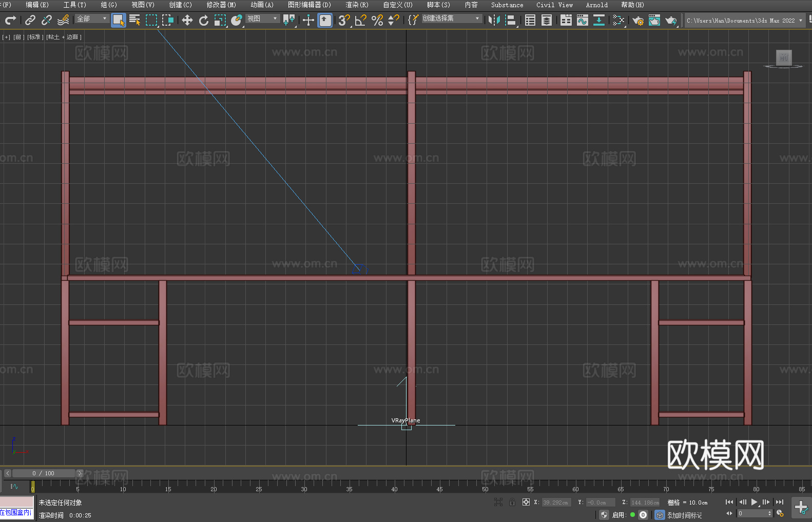Open the Curve Editor
812x522 pixels.
click(x=583, y=20)
